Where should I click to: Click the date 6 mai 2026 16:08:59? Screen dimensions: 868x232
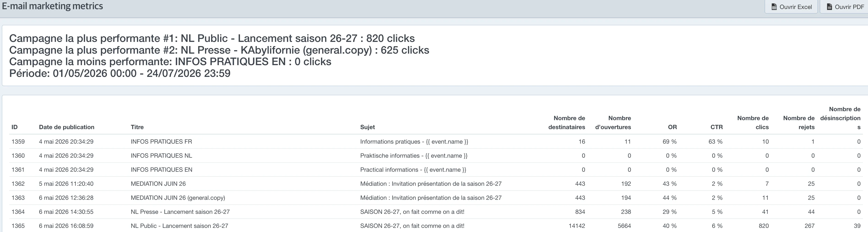66,226
